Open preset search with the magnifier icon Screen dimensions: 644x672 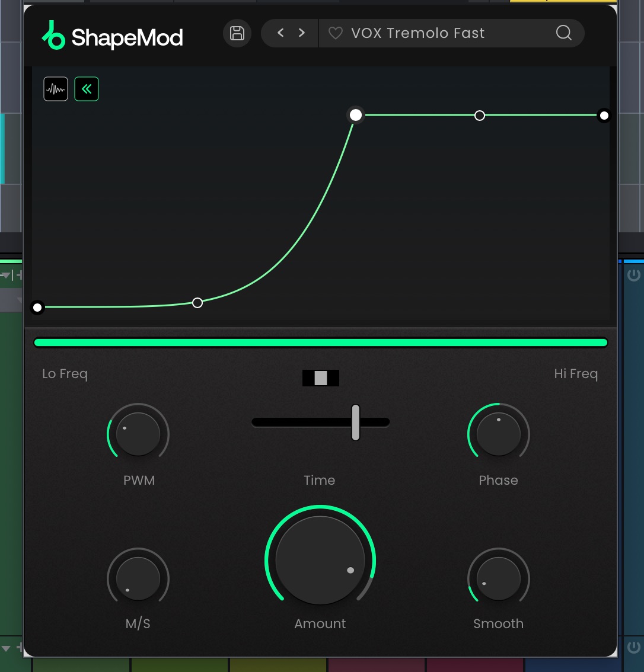563,33
